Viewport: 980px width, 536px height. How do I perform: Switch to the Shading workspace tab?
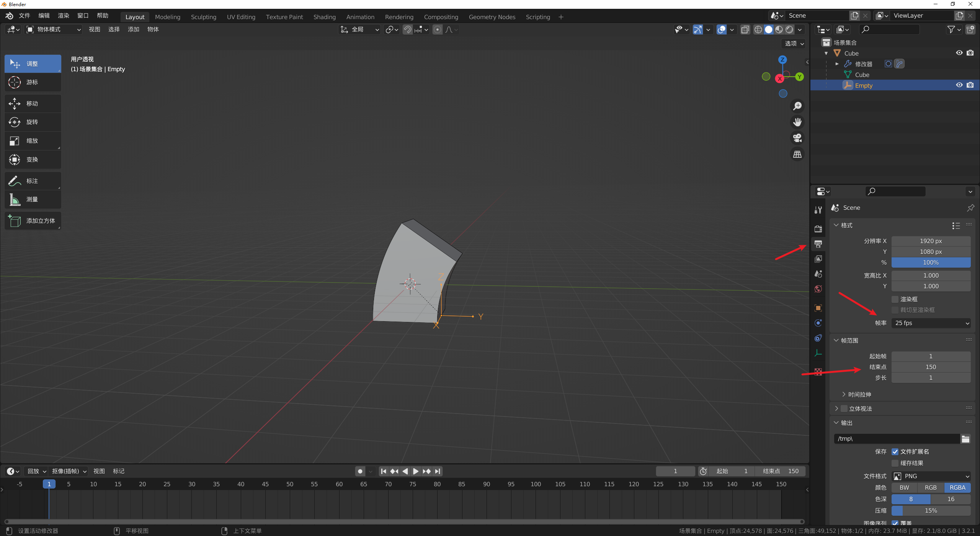click(324, 17)
